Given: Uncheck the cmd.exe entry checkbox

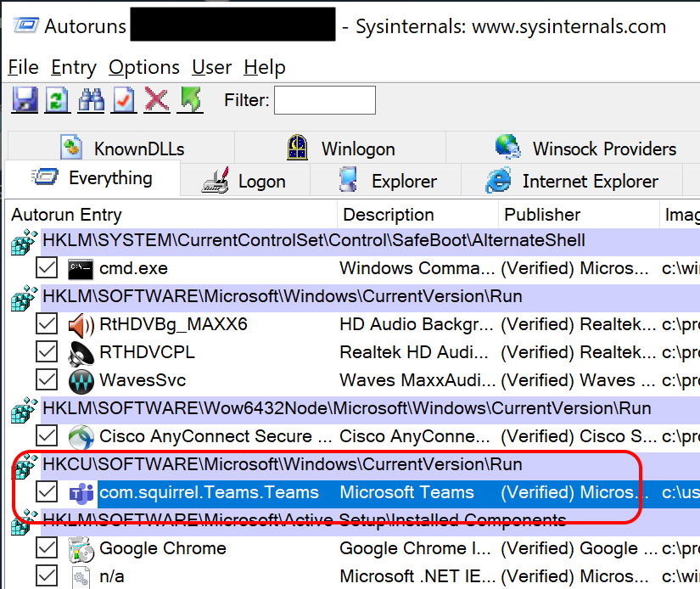Looking at the screenshot, I should (x=47, y=268).
